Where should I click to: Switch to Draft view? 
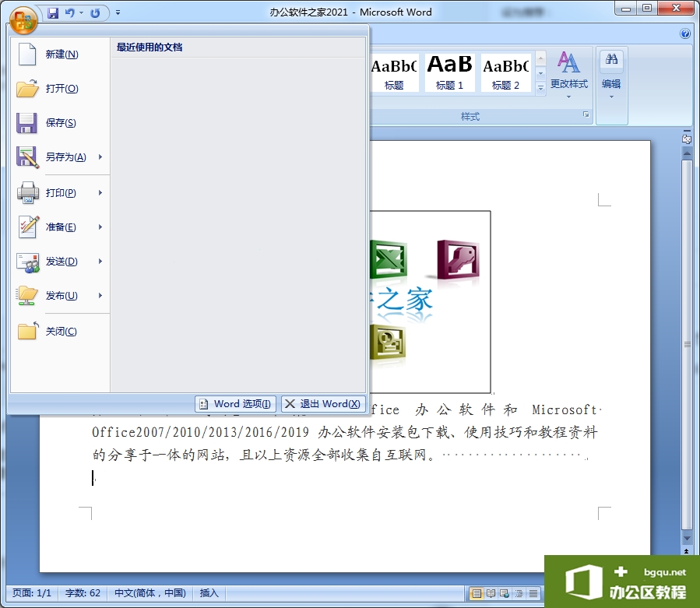tap(533, 593)
